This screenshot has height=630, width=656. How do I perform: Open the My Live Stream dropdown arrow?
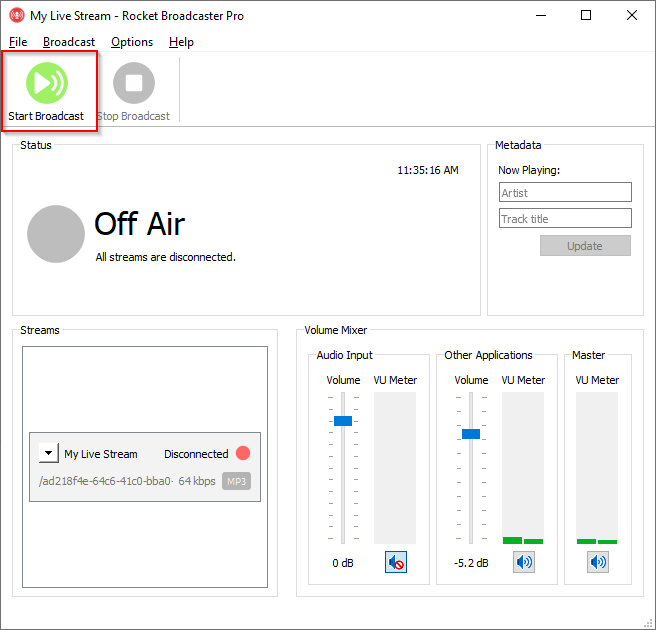coord(49,453)
